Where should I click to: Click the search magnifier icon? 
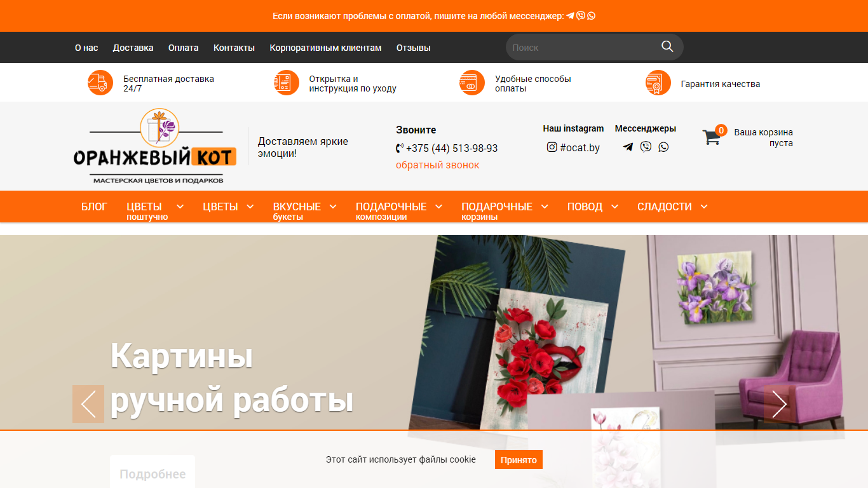(667, 46)
